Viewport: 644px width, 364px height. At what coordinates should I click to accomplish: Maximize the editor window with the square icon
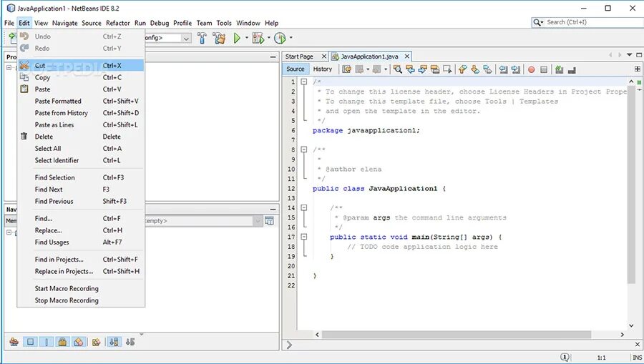coord(639,55)
